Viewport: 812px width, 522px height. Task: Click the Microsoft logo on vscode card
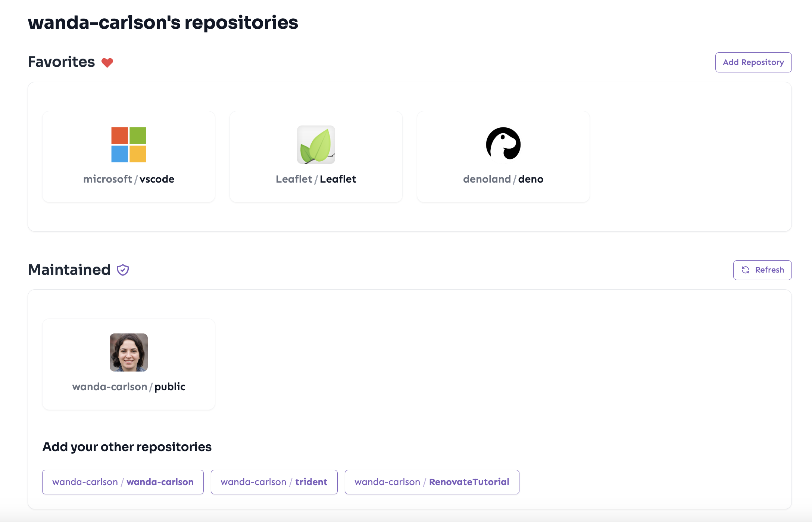point(129,145)
